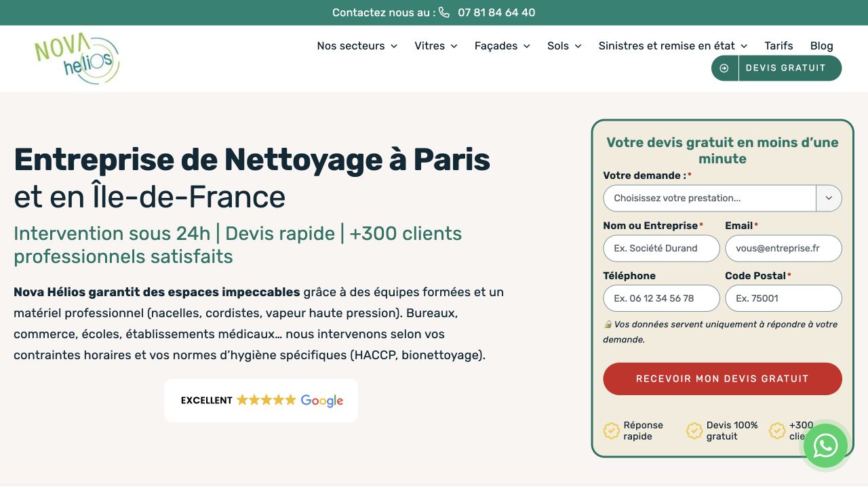Click the 'Vos données servent uniquement' privacy note
The height and width of the screenshot is (488, 868).
coord(720,332)
